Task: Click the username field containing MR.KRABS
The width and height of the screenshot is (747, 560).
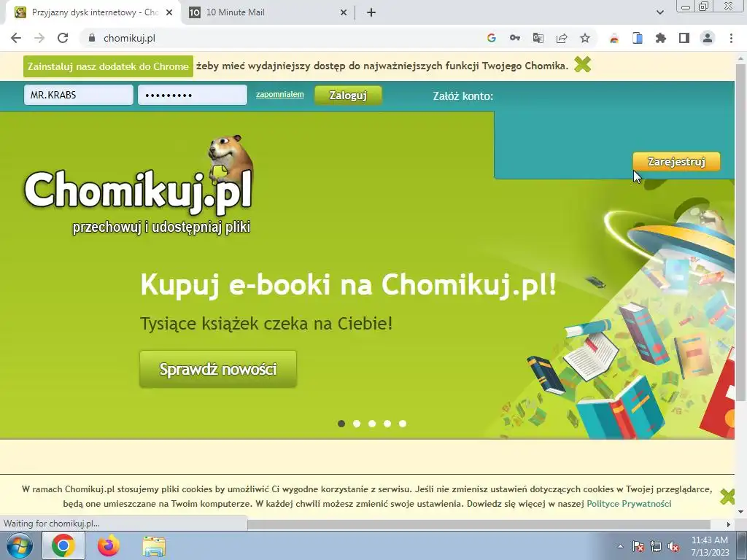Action: 79,95
